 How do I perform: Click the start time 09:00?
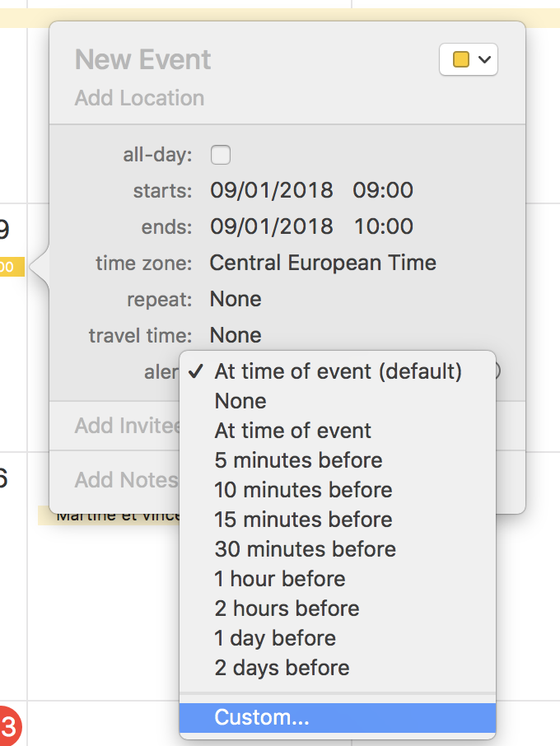[x=383, y=190]
